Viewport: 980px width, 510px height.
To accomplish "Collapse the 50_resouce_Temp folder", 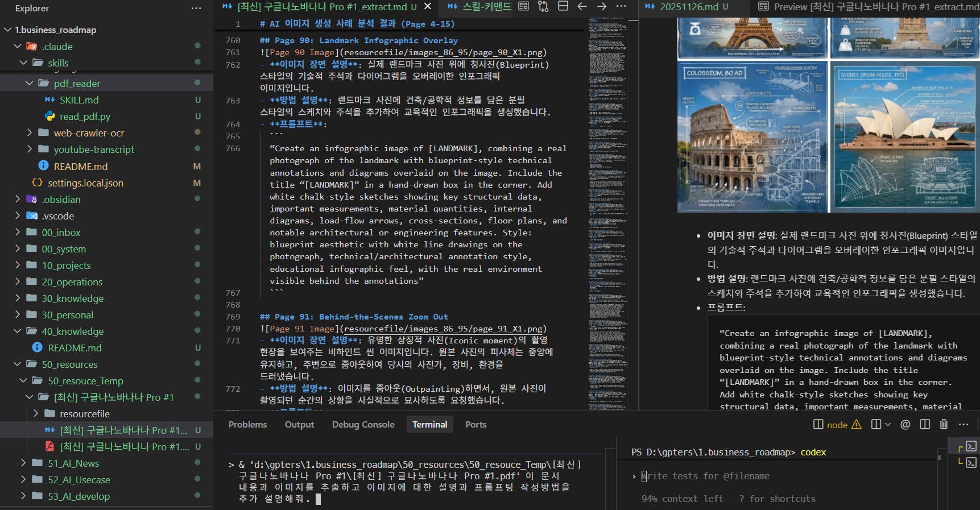I will 23,380.
